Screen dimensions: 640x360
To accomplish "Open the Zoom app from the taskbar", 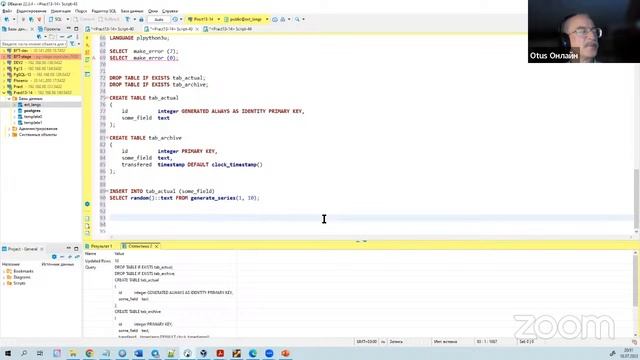I will tap(269, 353).
